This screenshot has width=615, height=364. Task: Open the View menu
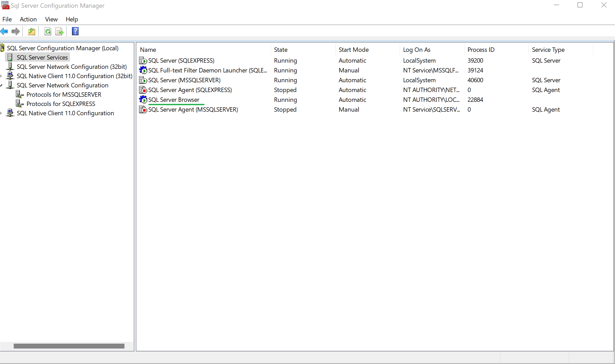[51, 19]
